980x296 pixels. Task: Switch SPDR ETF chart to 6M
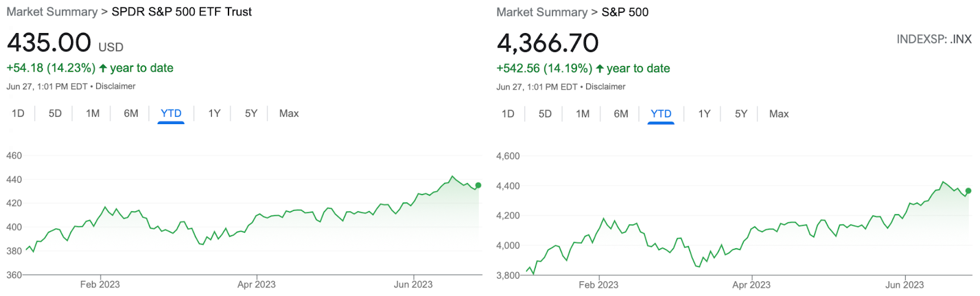pos(131,113)
